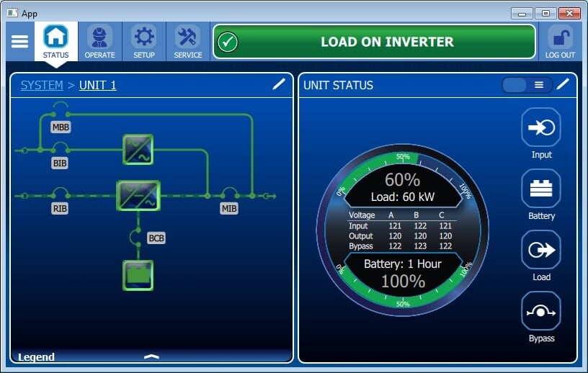The width and height of the screenshot is (588, 373).
Task: Select the battery icon in diagram
Action: click(x=138, y=276)
